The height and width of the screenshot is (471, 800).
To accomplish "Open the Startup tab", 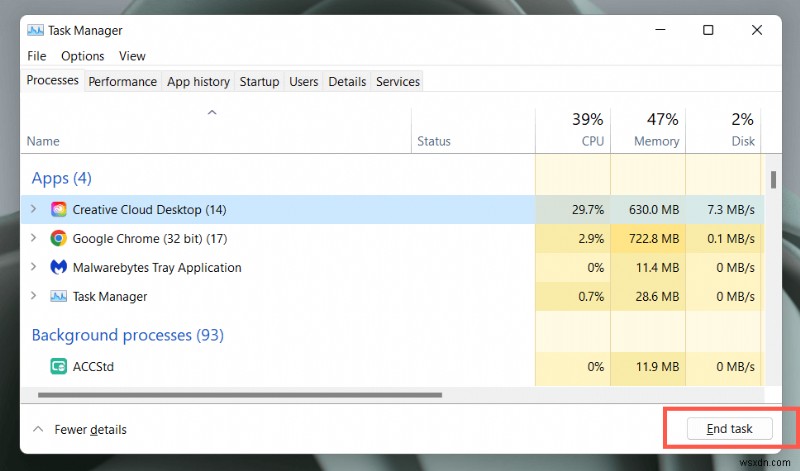I will 259,82.
